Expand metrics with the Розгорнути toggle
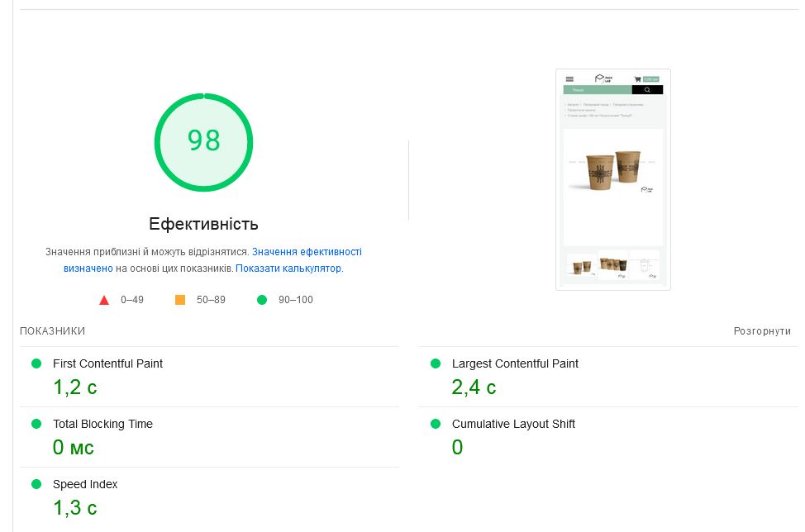The image size is (805, 532). tap(762, 331)
